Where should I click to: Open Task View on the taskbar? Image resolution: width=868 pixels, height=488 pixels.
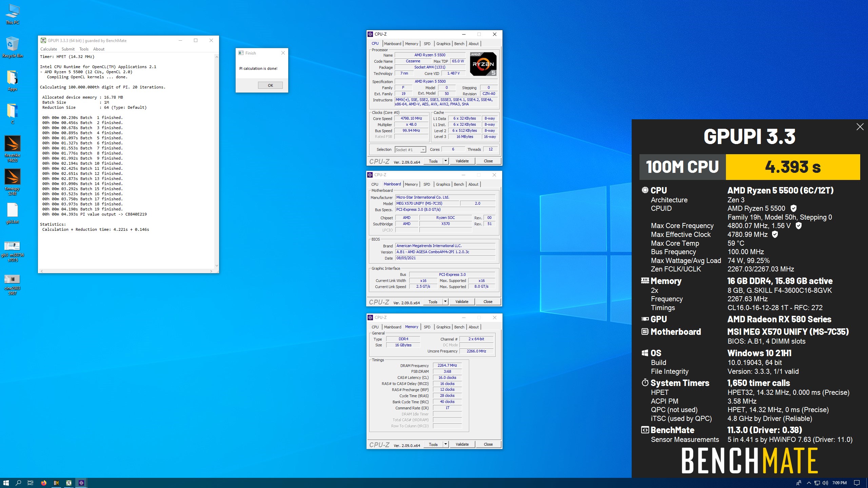[31, 483]
